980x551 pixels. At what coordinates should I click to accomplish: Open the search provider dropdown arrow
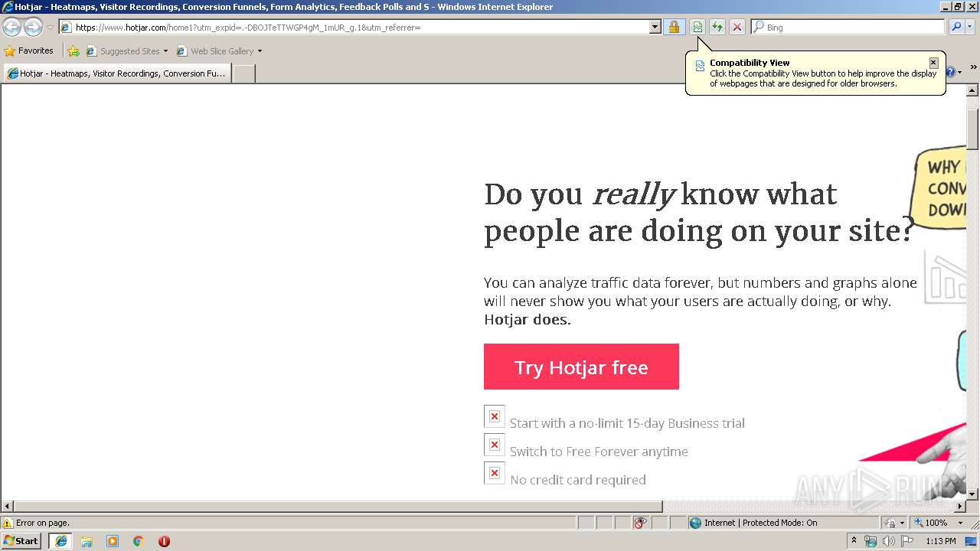click(x=970, y=28)
